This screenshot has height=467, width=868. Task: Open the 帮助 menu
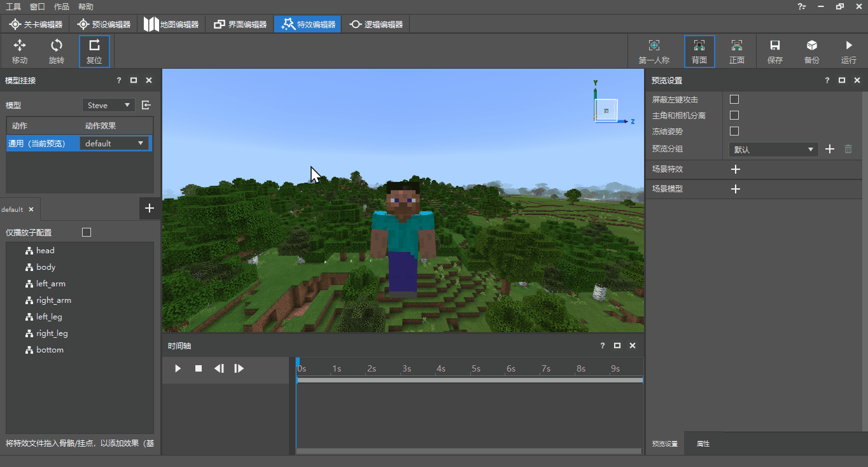pyautogui.click(x=86, y=6)
